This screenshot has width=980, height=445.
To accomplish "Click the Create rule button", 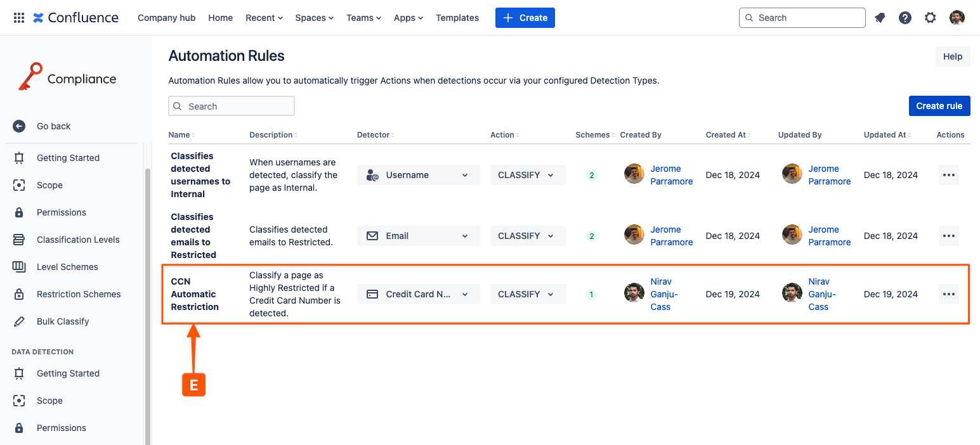I will click(939, 106).
